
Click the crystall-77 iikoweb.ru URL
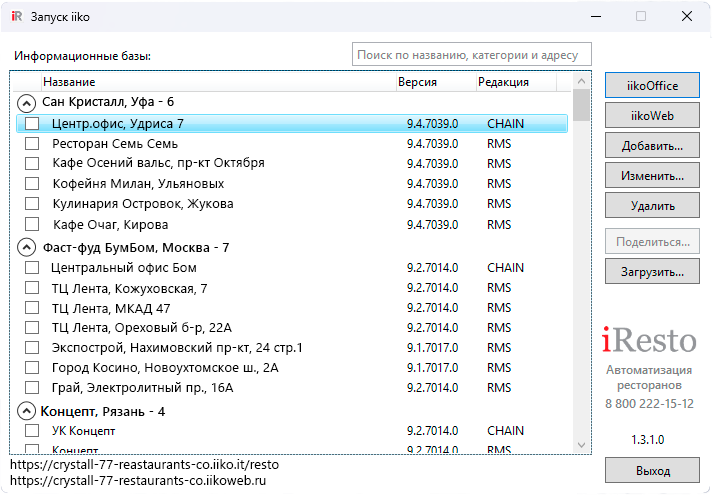138,480
